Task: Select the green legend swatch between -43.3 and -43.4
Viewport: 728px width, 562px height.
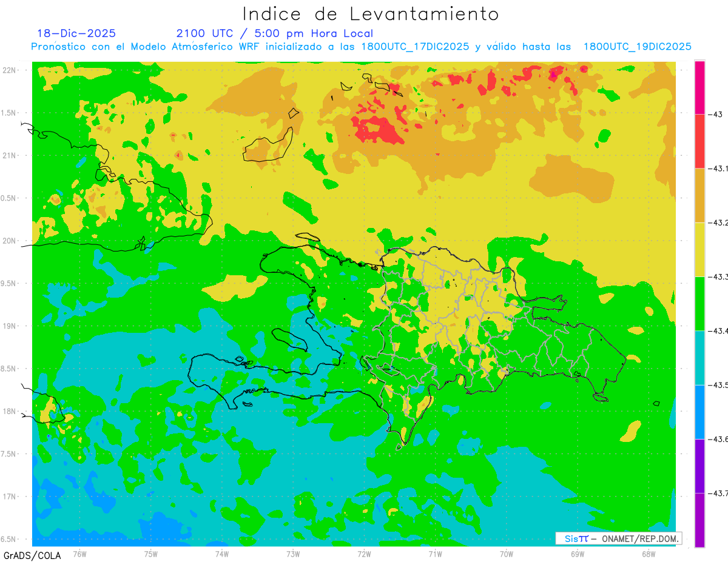Action: 699,303
